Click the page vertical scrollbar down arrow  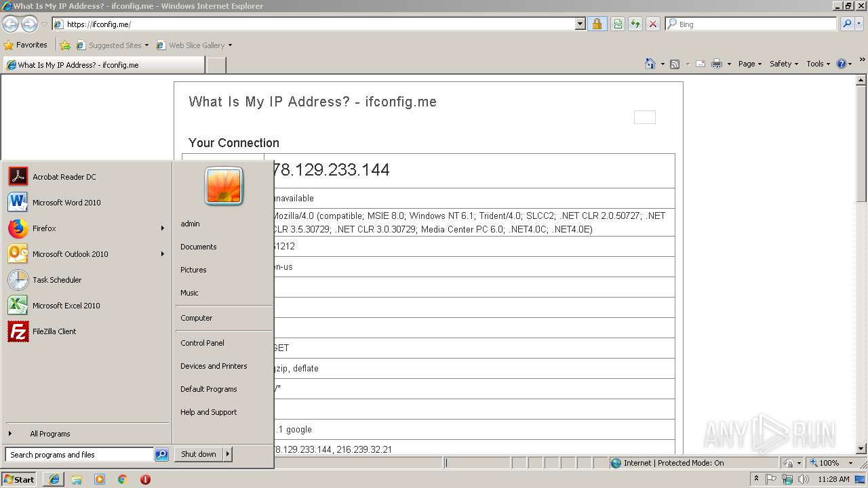click(862, 449)
